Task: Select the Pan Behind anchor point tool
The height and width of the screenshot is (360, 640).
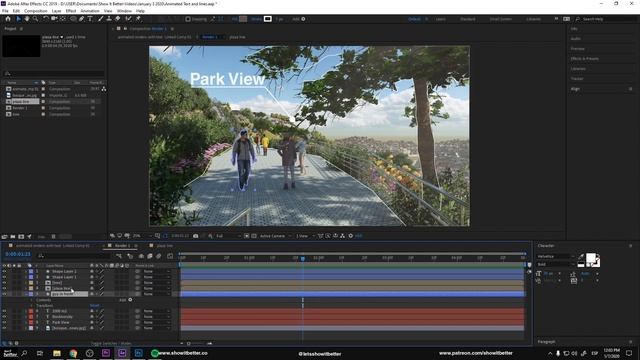Action: pyautogui.click(x=63, y=19)
